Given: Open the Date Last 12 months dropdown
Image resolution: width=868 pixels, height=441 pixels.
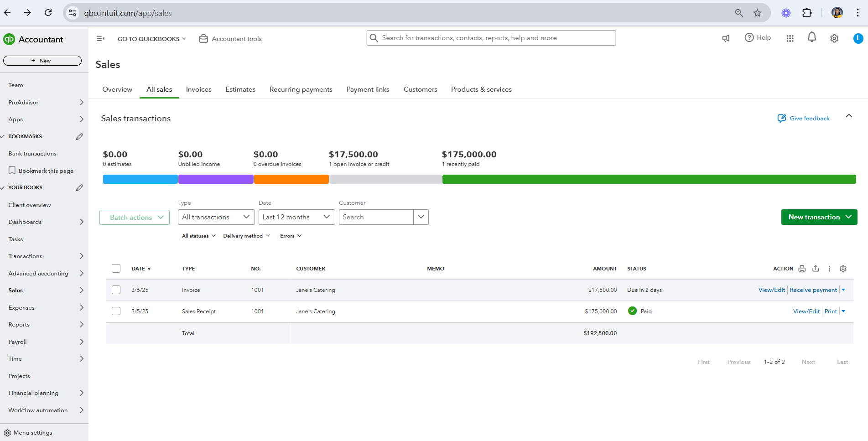Looking at the screenshot, I should click(296, 217).
